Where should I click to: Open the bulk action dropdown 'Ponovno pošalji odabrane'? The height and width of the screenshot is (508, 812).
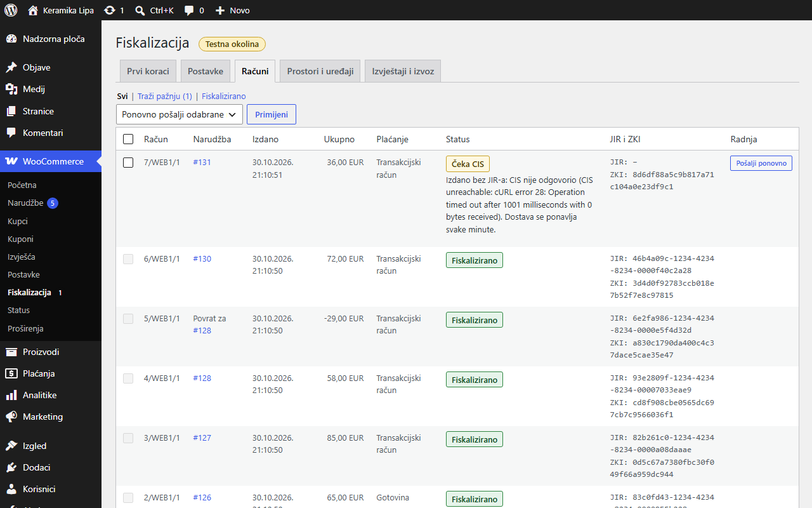180,114
